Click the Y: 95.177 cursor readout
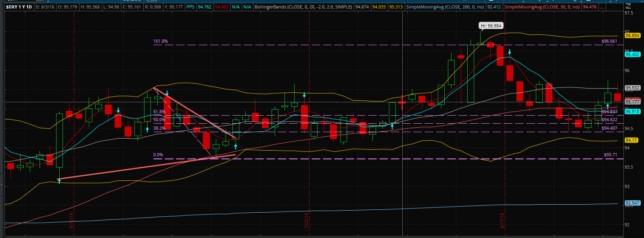The image size is (644, 238). 174,7
